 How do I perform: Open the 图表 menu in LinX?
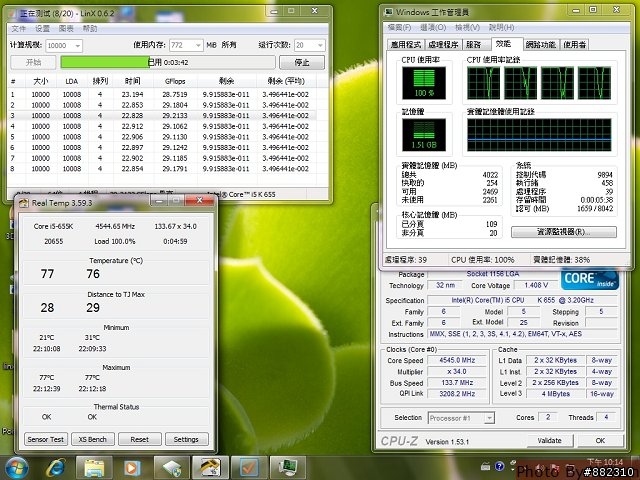(66, 29)
